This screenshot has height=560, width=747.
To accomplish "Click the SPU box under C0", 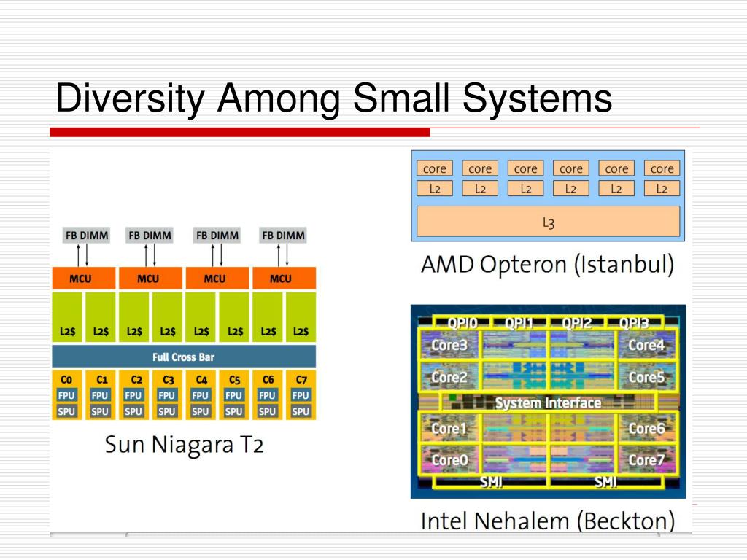I will [x=66, y=411].
